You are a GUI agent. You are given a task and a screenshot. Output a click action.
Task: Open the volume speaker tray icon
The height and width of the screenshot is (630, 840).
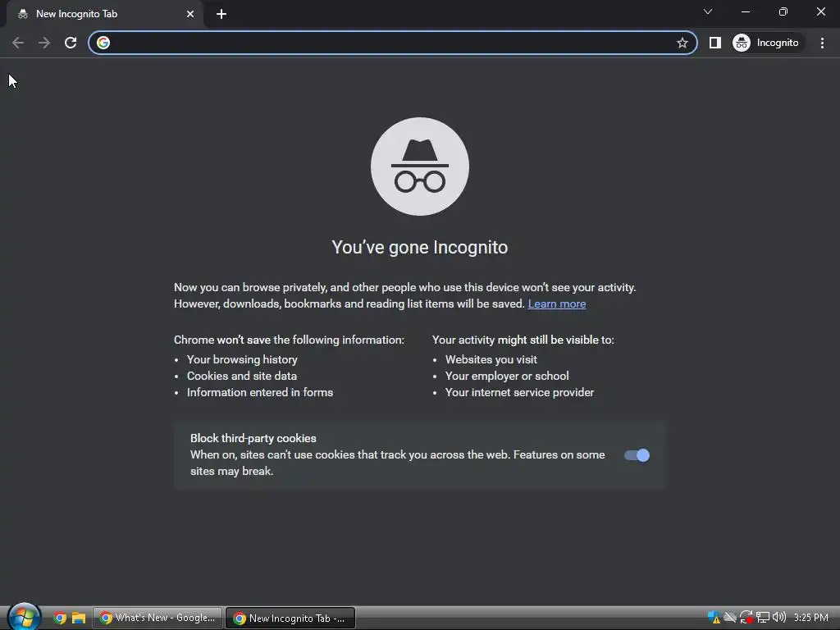click(779, 617)
